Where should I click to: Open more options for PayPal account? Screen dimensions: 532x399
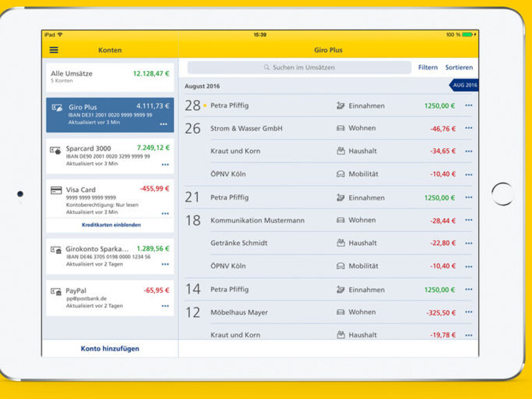[165, 306]
